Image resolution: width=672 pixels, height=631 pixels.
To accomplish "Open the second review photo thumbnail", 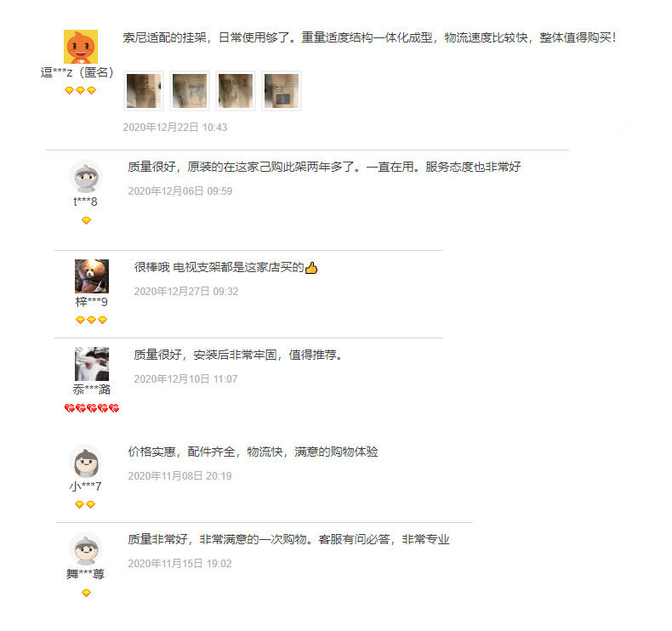I will pyautogui.click(x=190, y=91).
